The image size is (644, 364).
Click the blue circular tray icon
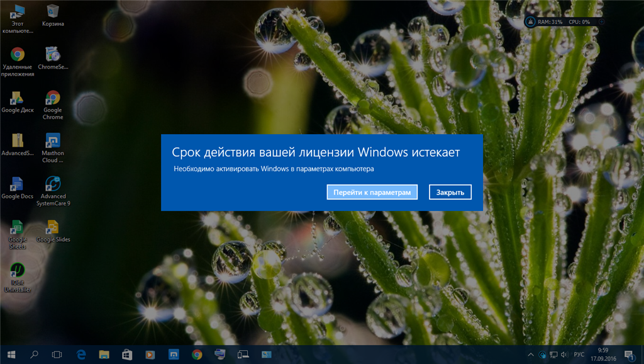[x=542, y=355]
